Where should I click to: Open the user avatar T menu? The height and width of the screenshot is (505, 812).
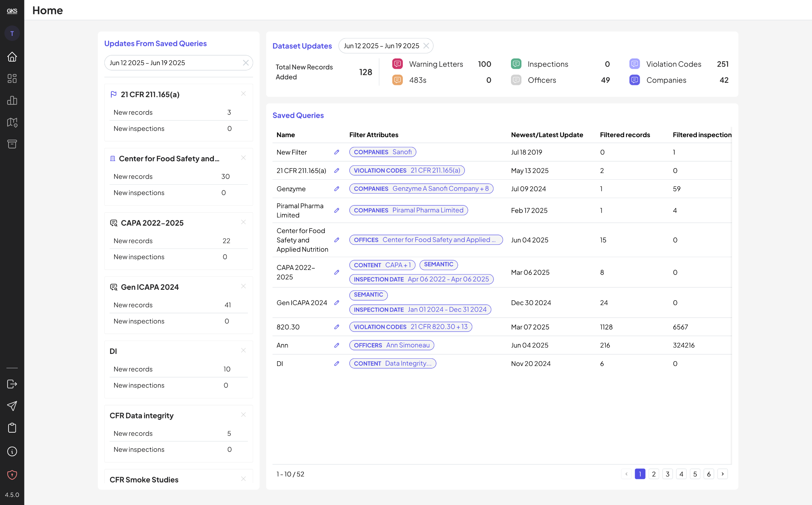pos(12,33)
